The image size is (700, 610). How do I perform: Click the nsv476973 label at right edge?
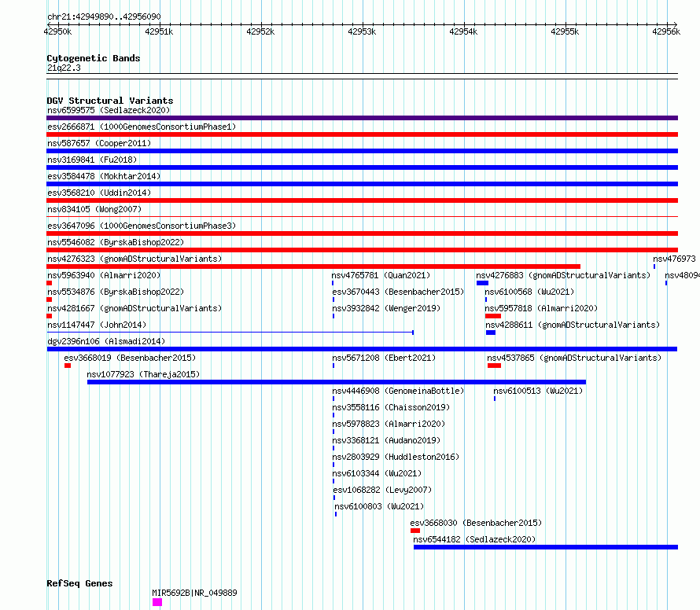click(x=674, y=259)
